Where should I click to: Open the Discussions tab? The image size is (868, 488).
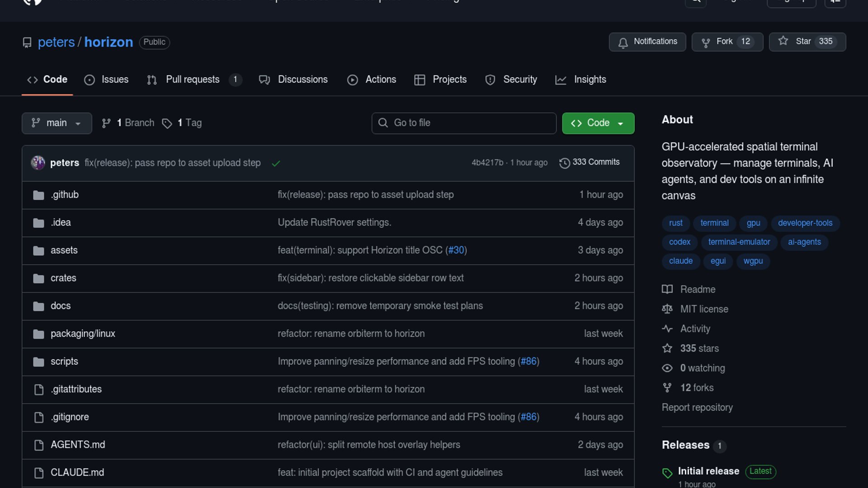(302, 80)
